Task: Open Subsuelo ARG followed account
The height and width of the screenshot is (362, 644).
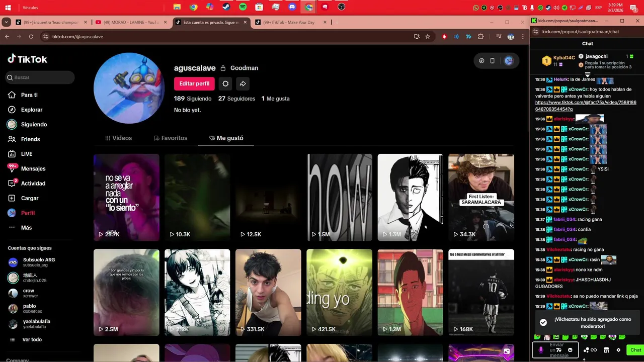Action: pos(31,262)
